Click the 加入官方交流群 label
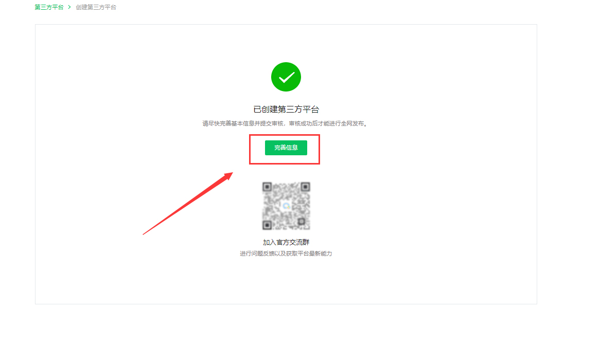Viewport: 600px width, 364px height. pos(286,243)
